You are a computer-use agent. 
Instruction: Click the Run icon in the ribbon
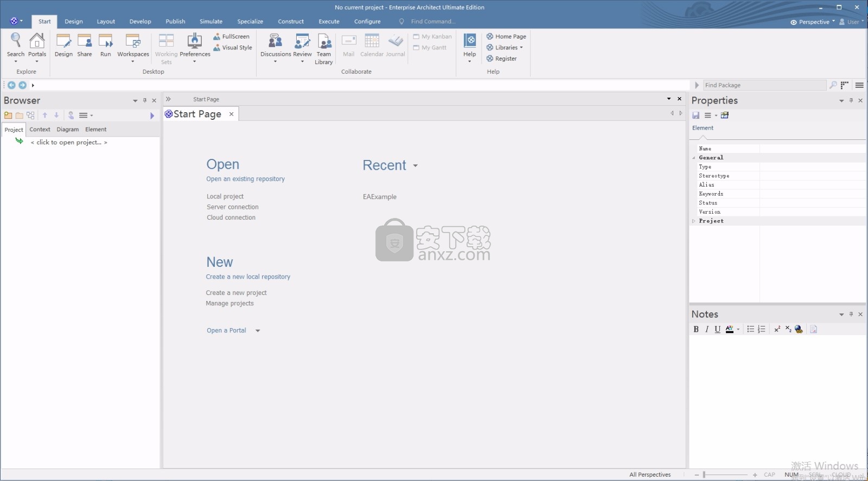[x=106, y=46]
